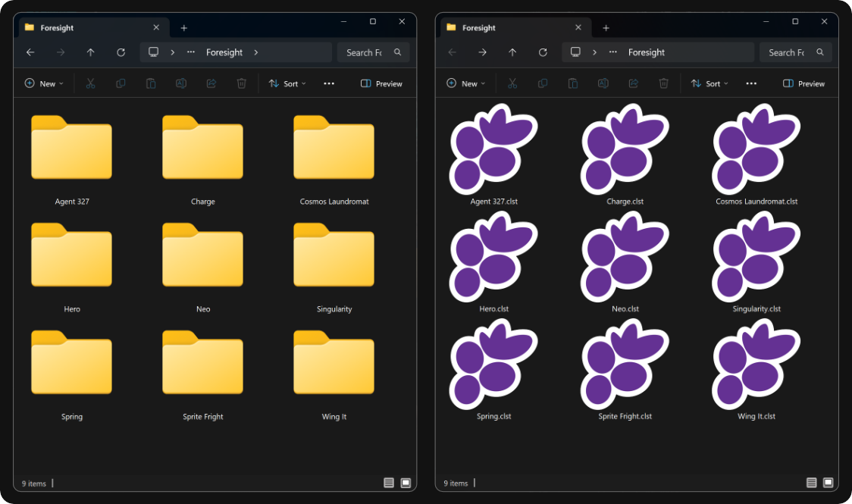Refresh the right window
Viewport: 852px width, 504px height.
pos(542,52)
